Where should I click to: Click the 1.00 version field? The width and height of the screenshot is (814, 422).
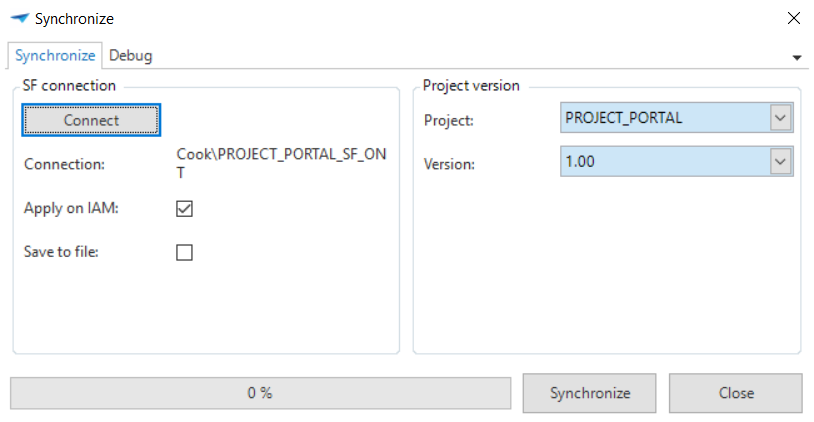pyautogui.click(x=664, y=161)
